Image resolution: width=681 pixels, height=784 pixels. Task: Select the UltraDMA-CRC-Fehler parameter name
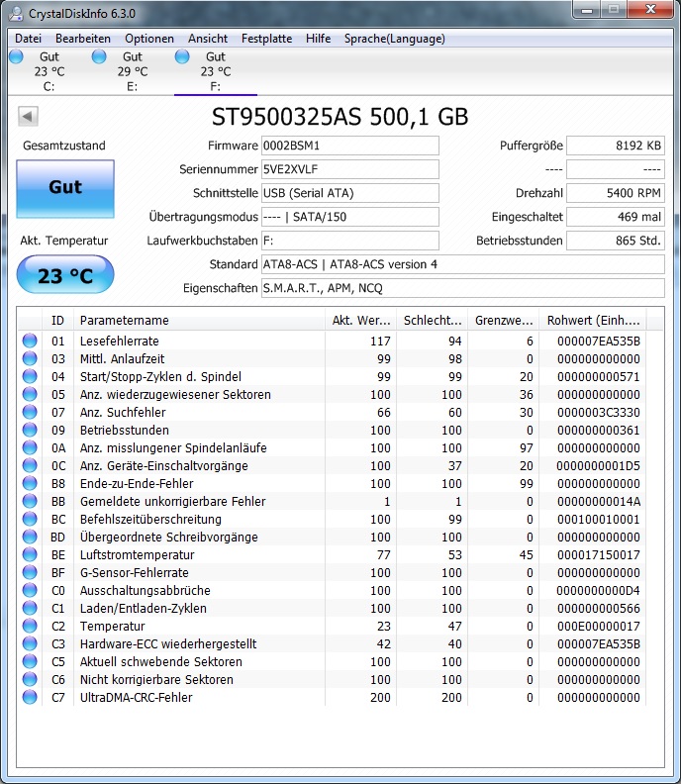(x=137, y=698)
